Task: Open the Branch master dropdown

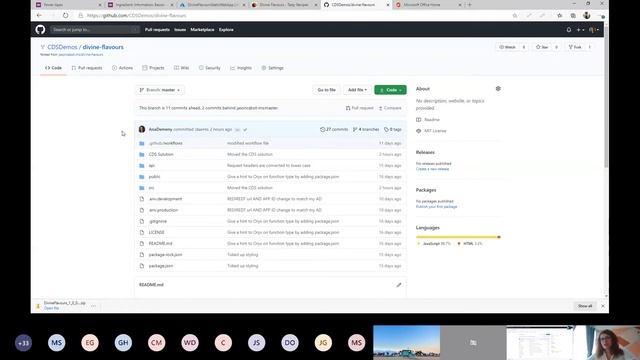Action: coord(160,90)
